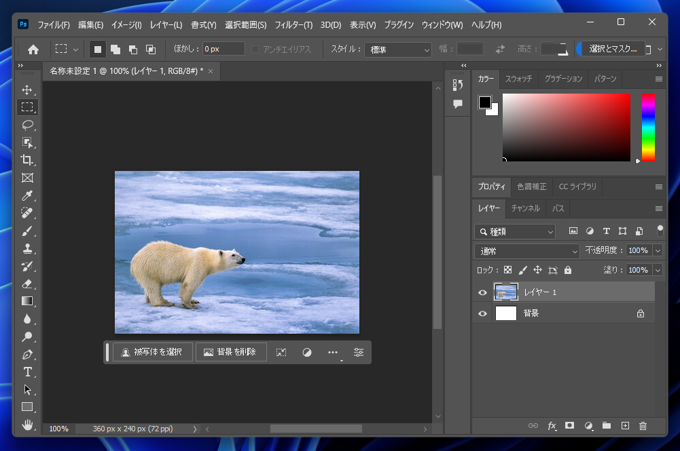Select the Lasso tool
Image resolution: width=680 pixels, height=451 pixels.
28,125
